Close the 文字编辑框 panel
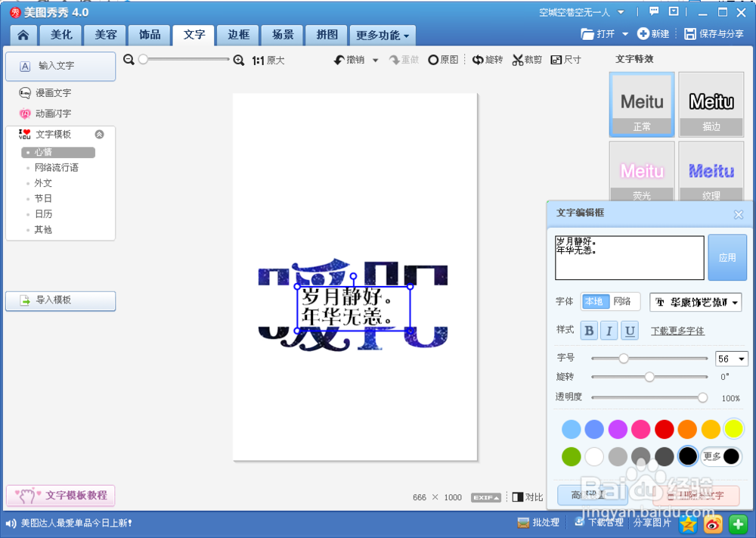756x538 pixels. click(x=738, y=215)
